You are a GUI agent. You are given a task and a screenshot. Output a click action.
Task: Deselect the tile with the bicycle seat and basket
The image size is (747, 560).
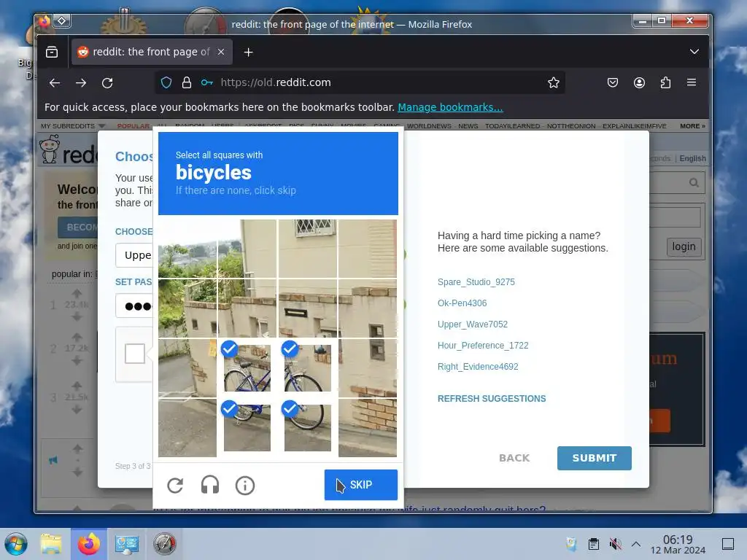tap(247, 367)
